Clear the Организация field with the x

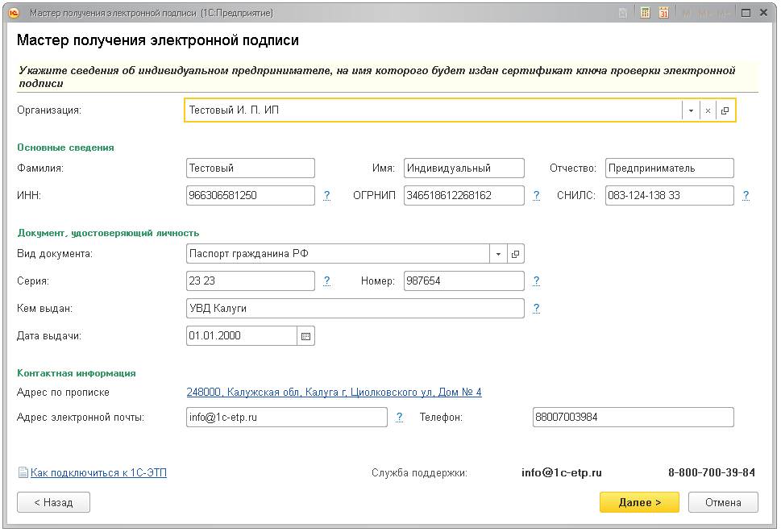tap(708, 110)
